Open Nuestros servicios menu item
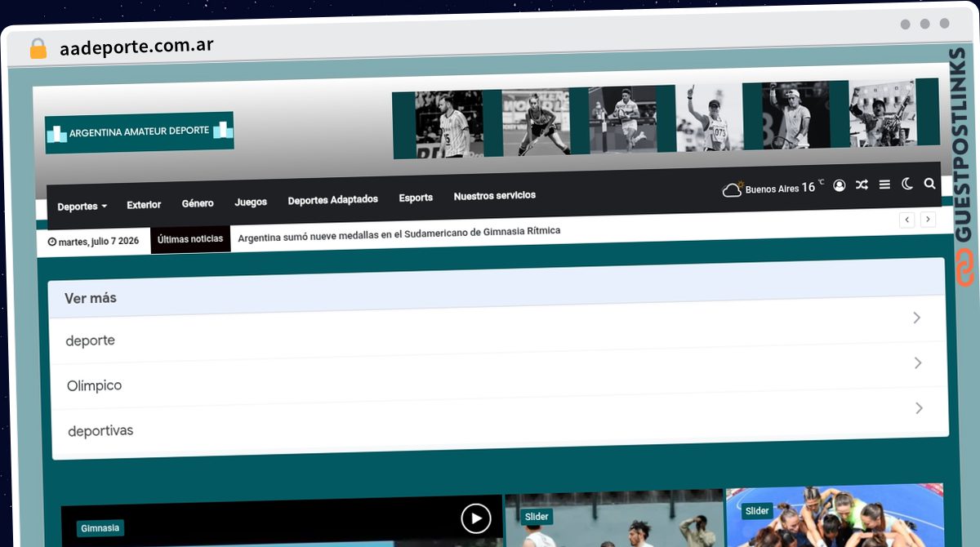 tap(495, 196)
